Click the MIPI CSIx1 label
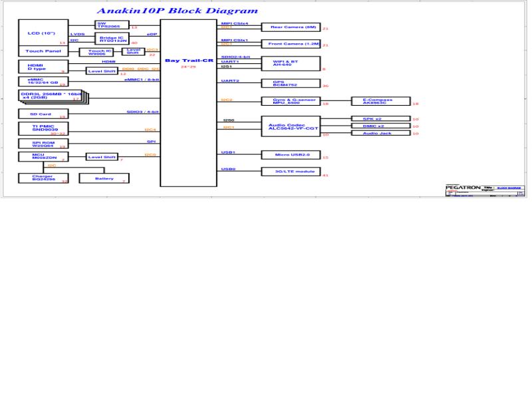Screen dimensions: 532x399 point(235,40)
